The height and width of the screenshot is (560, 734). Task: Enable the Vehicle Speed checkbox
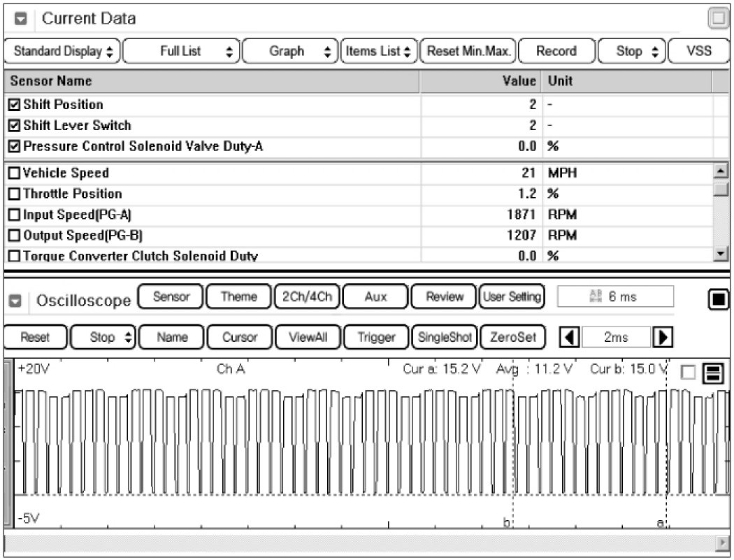pyautogui.click(x=15, y=173)
